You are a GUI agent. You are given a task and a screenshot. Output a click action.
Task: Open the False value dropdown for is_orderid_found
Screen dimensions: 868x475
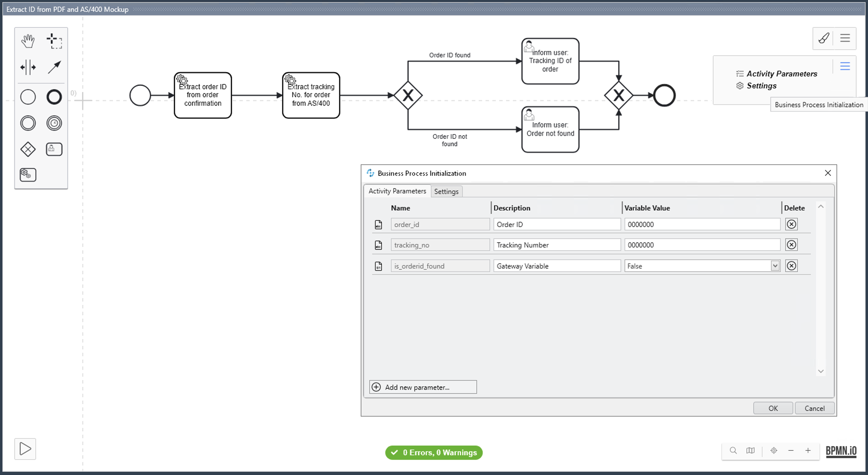(775, 266)
